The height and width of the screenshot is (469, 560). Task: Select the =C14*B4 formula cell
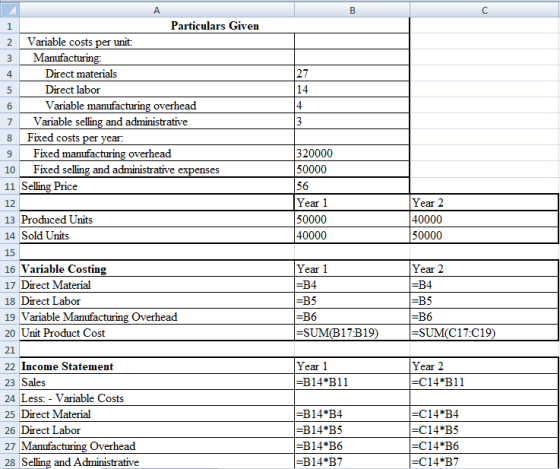(484, 414)
